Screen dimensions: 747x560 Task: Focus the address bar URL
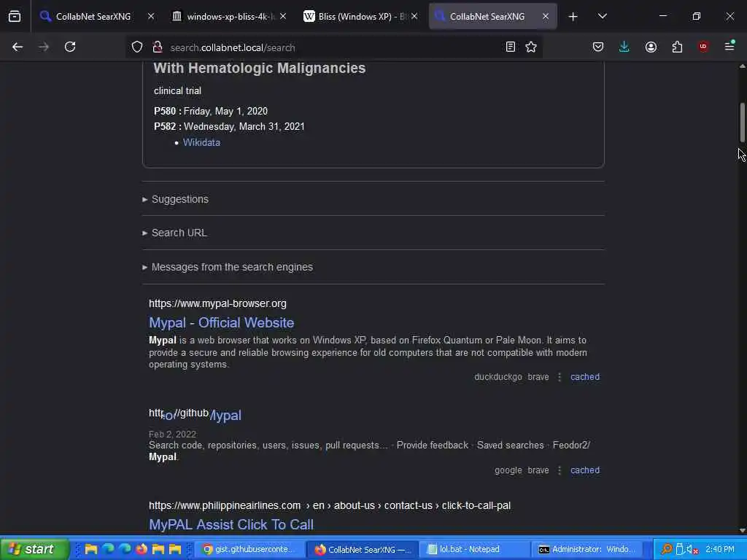(333, 47)
